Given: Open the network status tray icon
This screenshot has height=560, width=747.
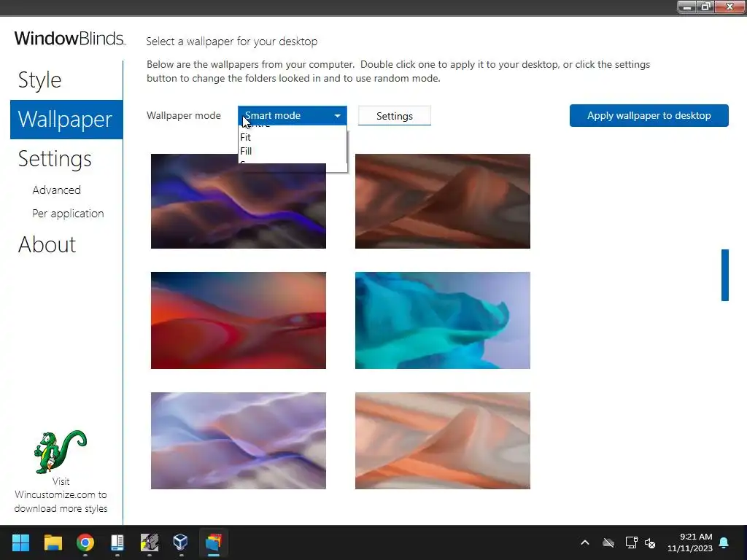Looking at the screenshot, I should tap(631, 542).
